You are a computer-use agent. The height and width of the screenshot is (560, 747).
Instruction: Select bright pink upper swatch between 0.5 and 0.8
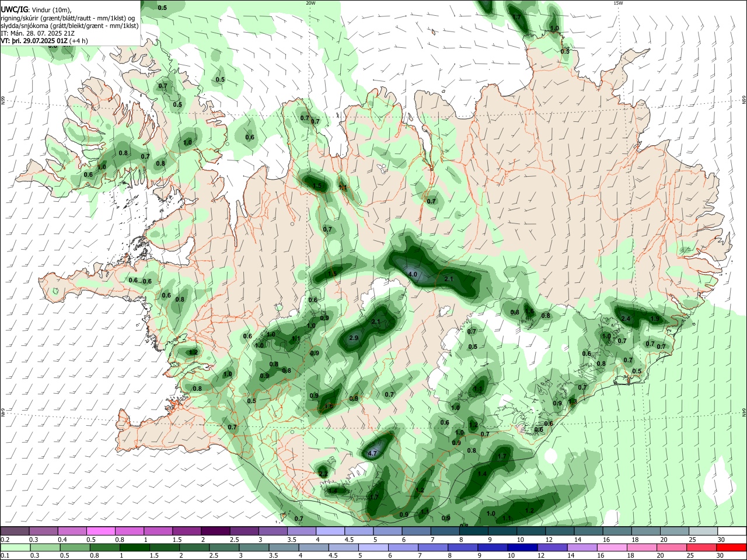point(100,531)
